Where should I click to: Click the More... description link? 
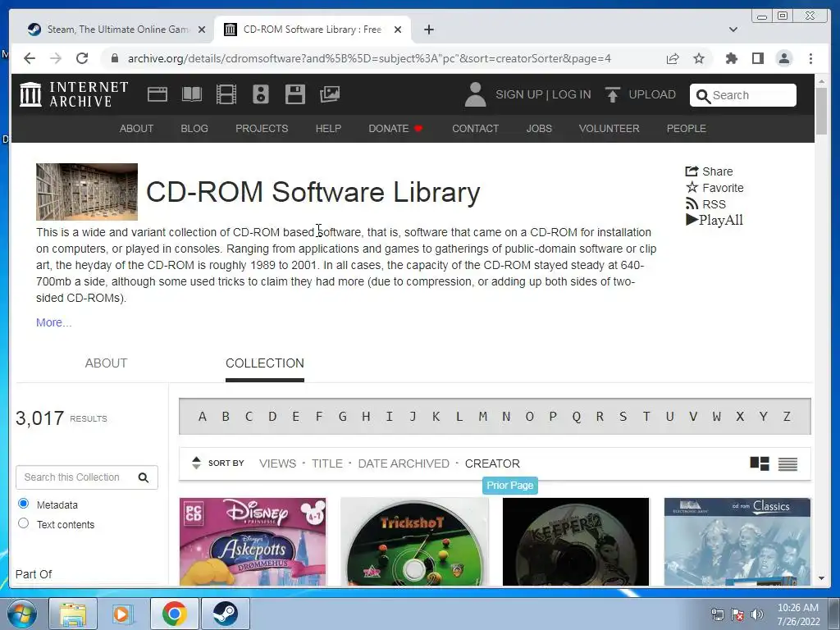[x=53, y=322]
